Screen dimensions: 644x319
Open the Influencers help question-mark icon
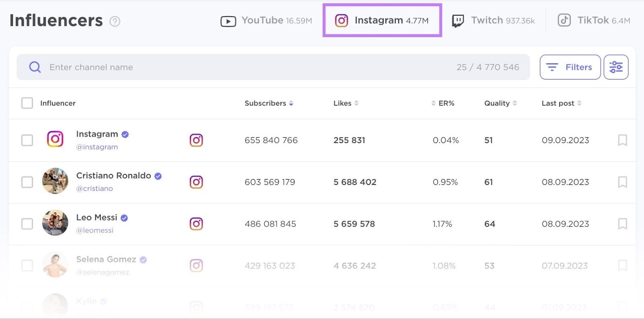coord(115,21)
